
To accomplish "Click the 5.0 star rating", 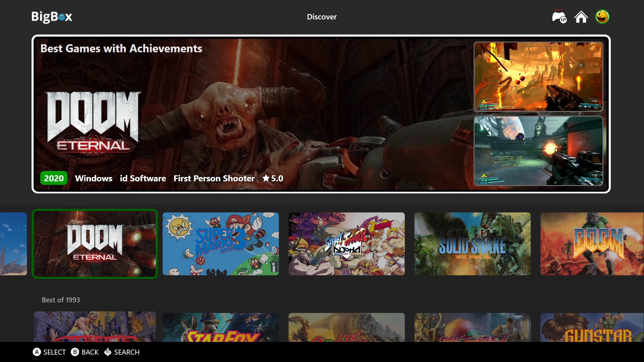I will 273,178.
